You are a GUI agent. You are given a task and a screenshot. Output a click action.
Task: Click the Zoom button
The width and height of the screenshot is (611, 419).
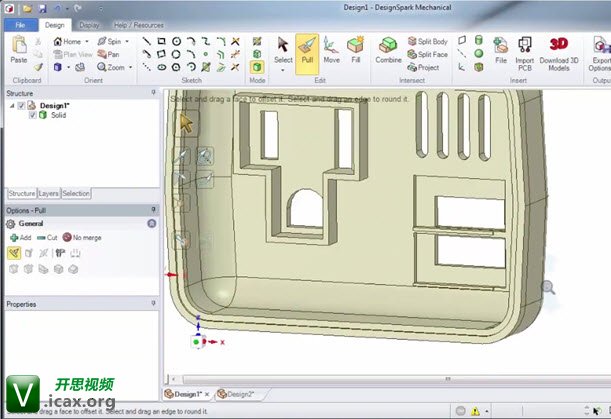[x=111, y=67]
